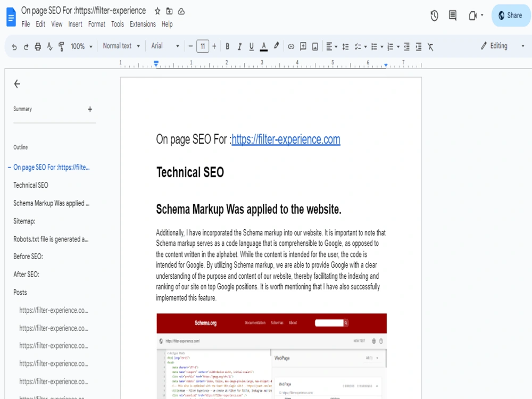Open highlight color pen
The width and height of the screenshot is (532, 399).
pyautogui.click(x=276, y=46)
